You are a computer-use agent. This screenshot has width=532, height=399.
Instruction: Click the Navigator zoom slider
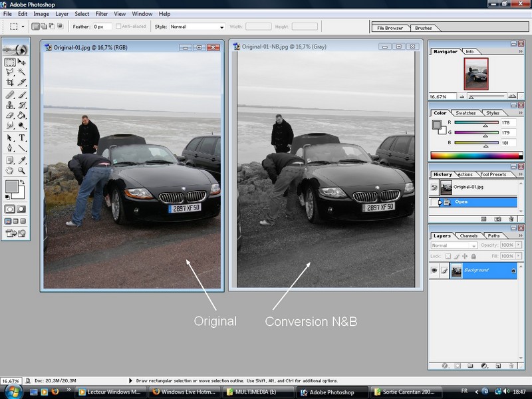[486, 96]
